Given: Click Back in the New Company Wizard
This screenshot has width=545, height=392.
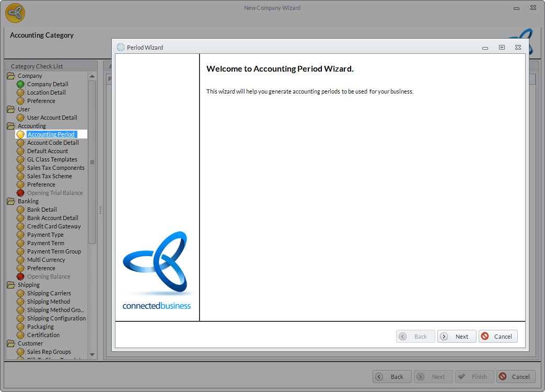Looking at the screenshot, I should coord(392,377).
